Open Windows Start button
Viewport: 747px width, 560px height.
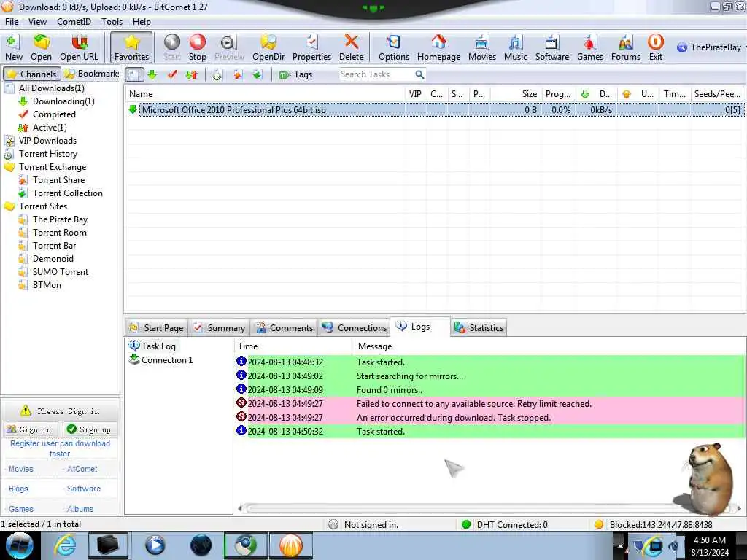pos(20,545)
